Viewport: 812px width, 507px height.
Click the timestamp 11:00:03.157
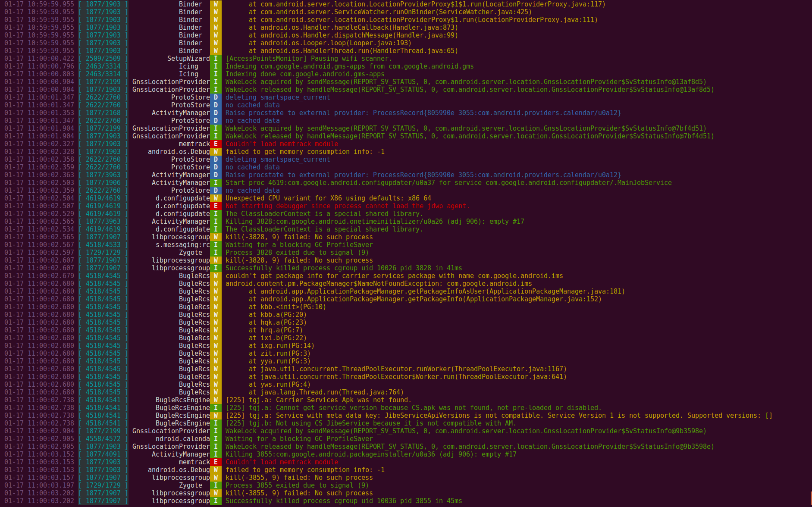(x=51, y=478)
